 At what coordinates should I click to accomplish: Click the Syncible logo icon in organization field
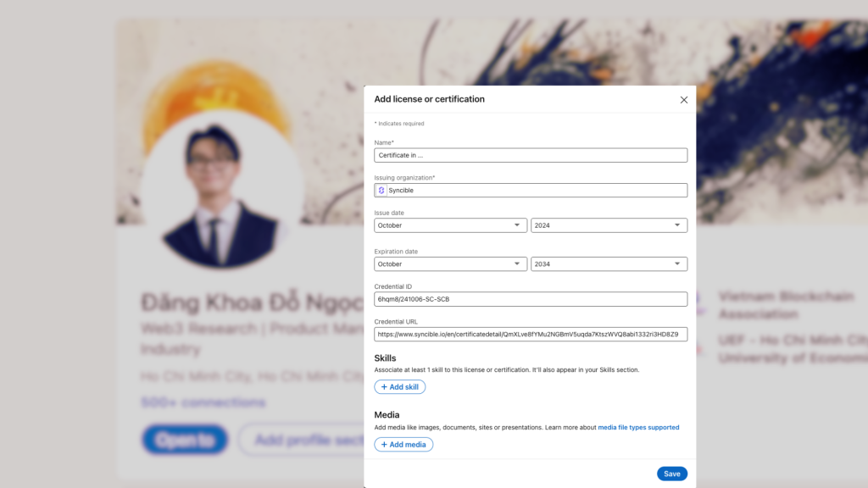pos(381,191)
